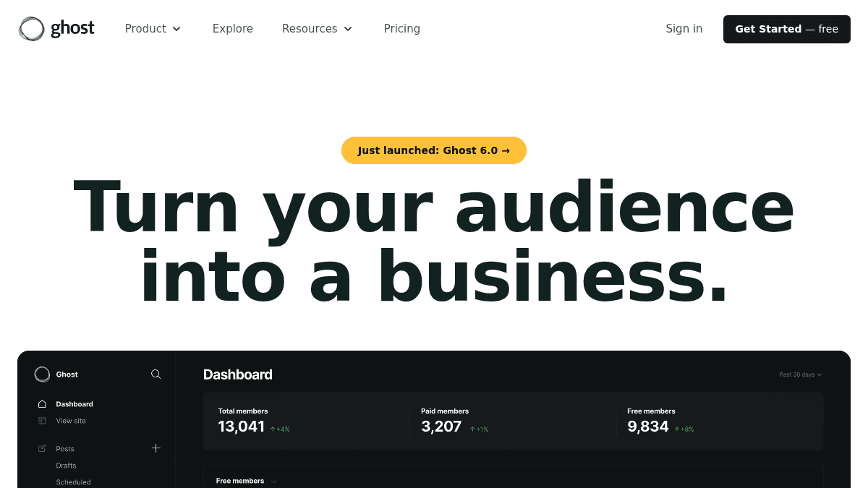Open the Past 30 days dropdown
Image resolution: width=868 pixels, height=488 pixels.
[800, 374]
